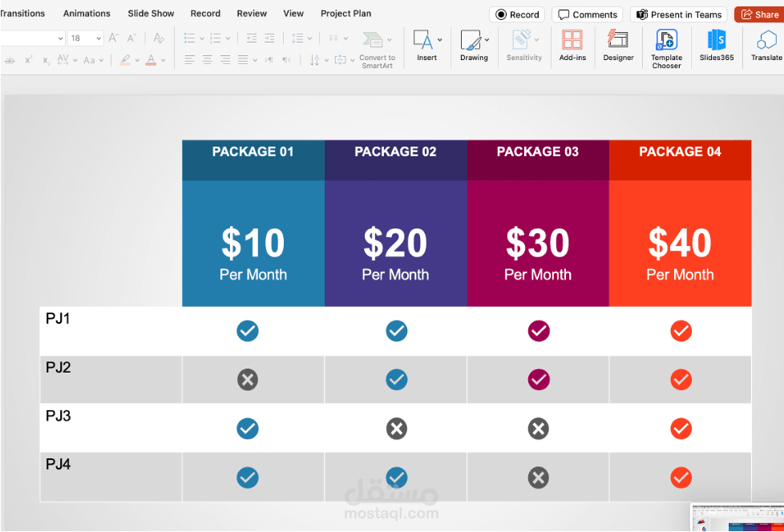This screenshot has height=532, width=784.
Task: Open the Align Text tool
Action: [340, 60]
